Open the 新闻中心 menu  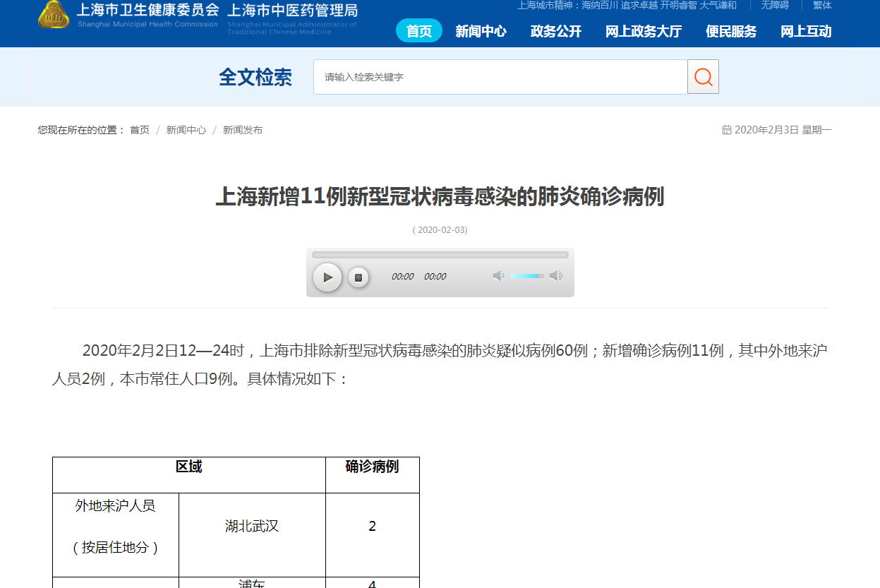(x=481, y=31)
